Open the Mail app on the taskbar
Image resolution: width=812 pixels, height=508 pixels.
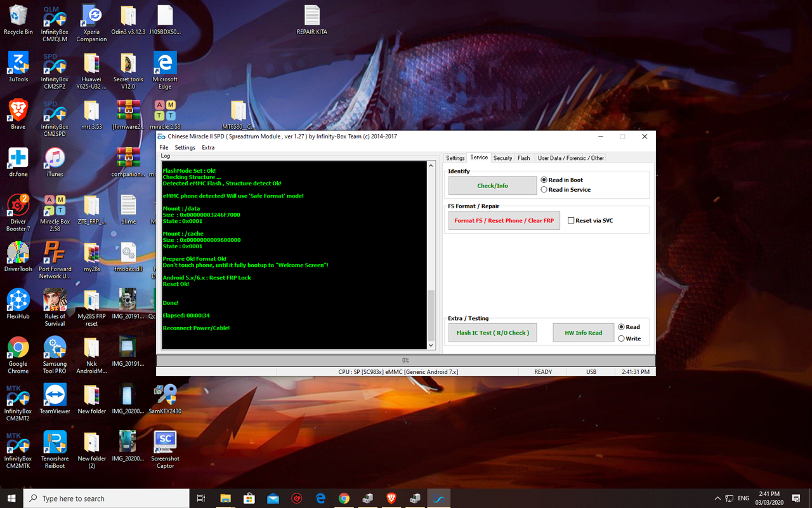[273, 498]
